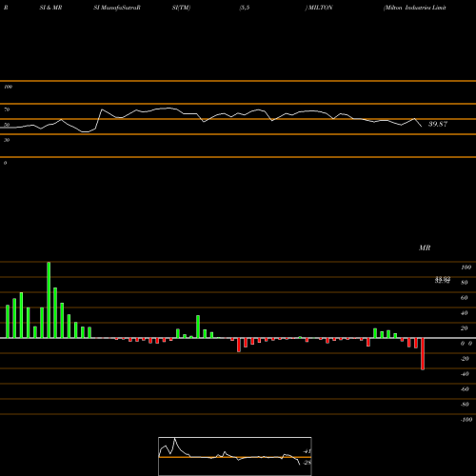This screenshot has width=476, height=476.
Task: Click the longest red bar at the histogram's end
Action: coord(423,354)
